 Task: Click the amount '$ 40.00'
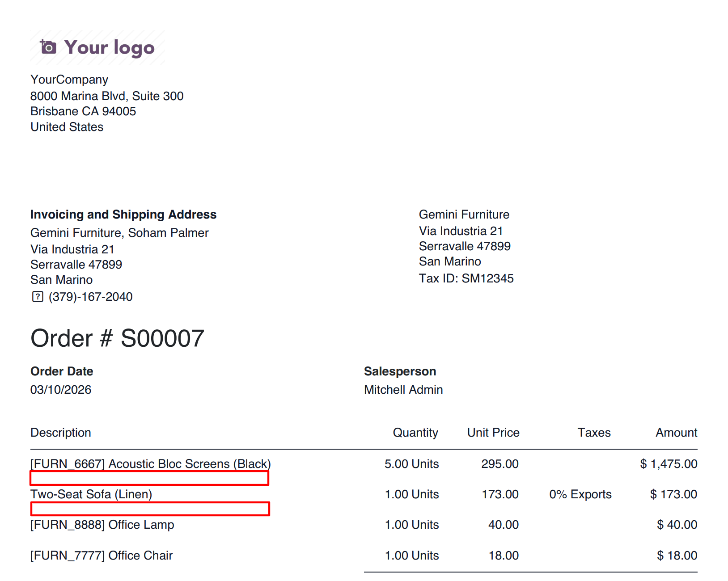677,525
